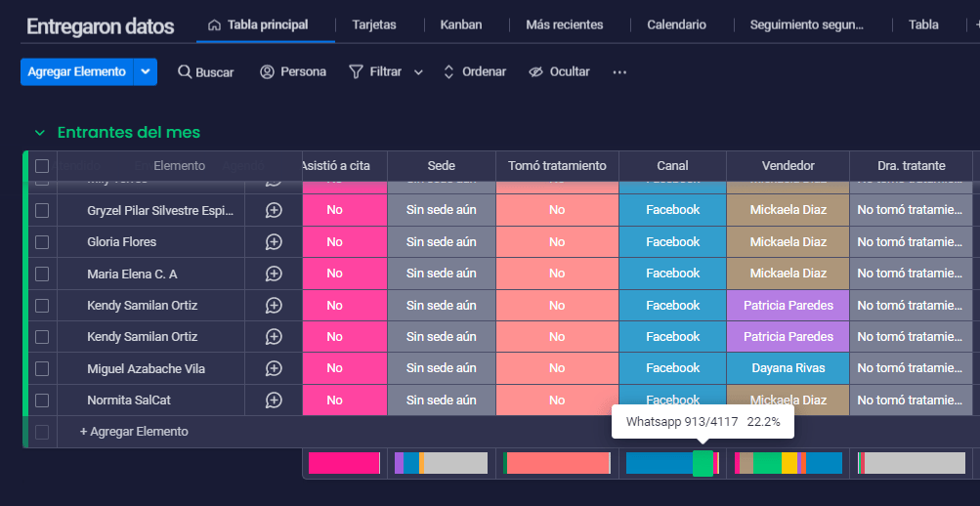Click the Buscar search icon
Viewport: 980px width, 506px height.
185,72
